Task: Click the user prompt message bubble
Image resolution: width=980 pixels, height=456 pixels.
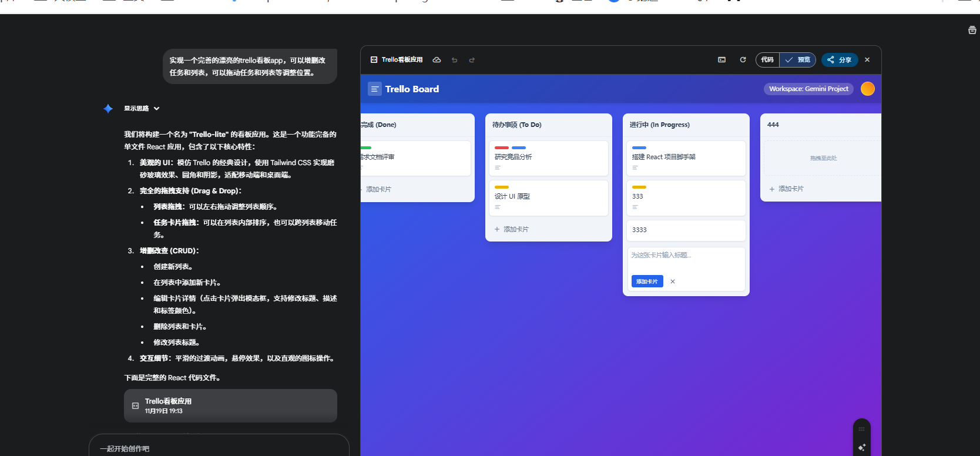Action: pos(250,66)
